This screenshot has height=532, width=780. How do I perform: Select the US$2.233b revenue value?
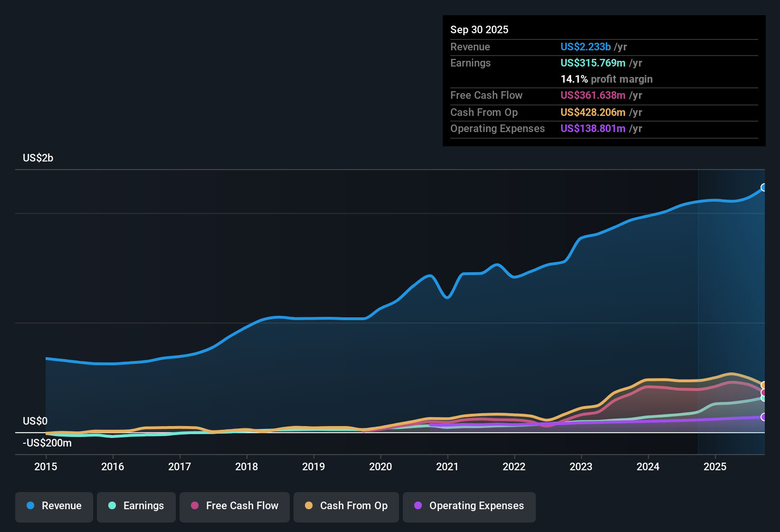(585, 47)
